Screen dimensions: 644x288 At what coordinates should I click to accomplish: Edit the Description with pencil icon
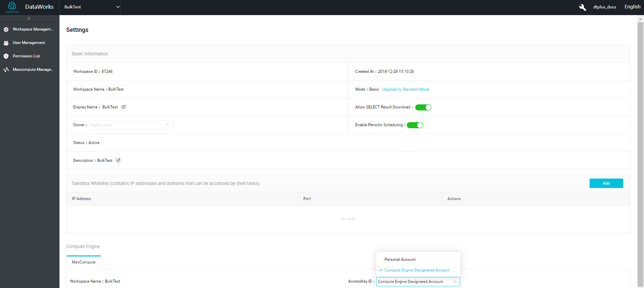[x=118, y=160]
